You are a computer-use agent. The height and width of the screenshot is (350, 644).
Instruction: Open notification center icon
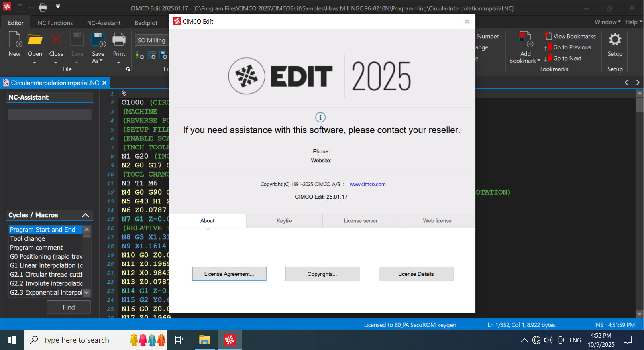(x=628, y=340)
